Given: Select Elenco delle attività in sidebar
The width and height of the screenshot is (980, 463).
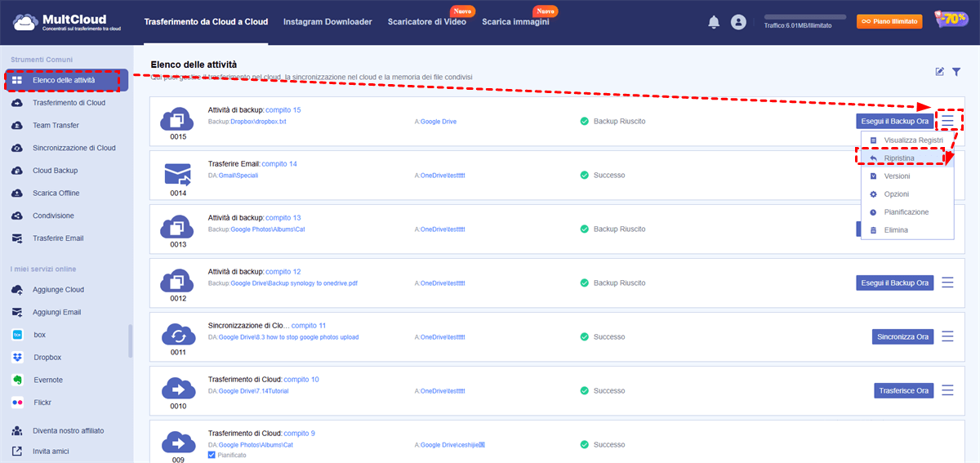Looking at the screenshot, I should tap(65, 81).
